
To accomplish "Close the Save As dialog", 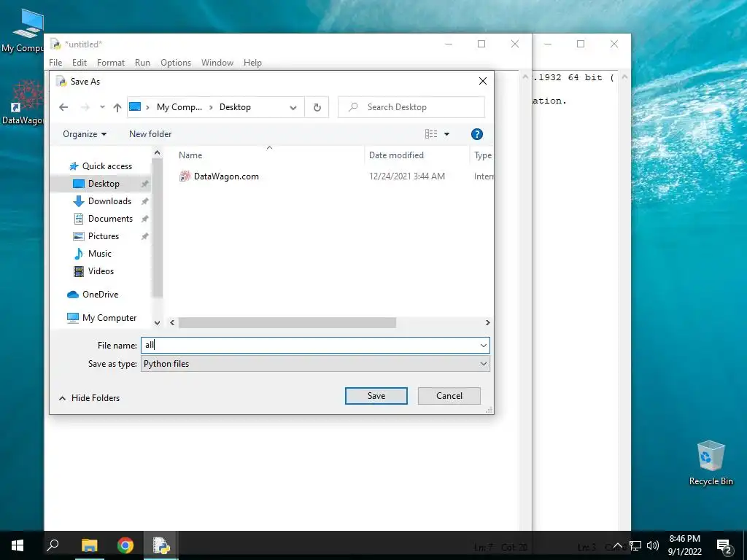I will pos(483,82).
